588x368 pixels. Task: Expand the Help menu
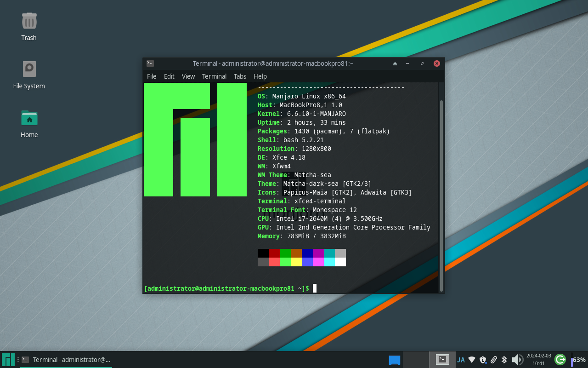(x=260, y=76)
